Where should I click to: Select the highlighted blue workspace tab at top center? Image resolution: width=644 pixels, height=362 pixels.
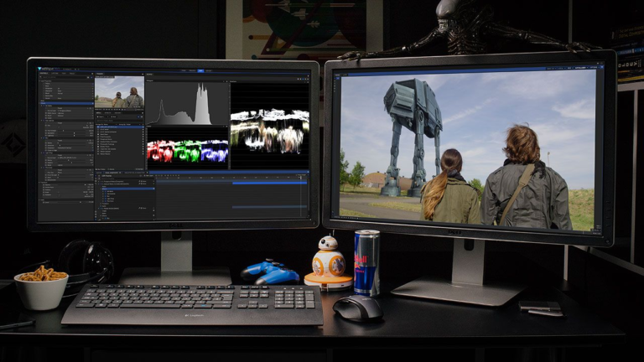200,70
